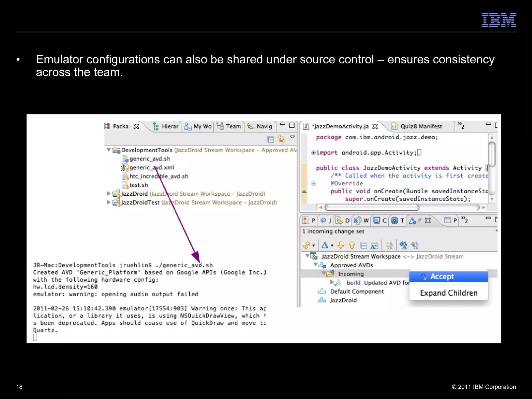The height and width of the screenshot is (399, 532).
Task: Open the Quiz8 Manifest editor tab
Action: coord(417,127)
